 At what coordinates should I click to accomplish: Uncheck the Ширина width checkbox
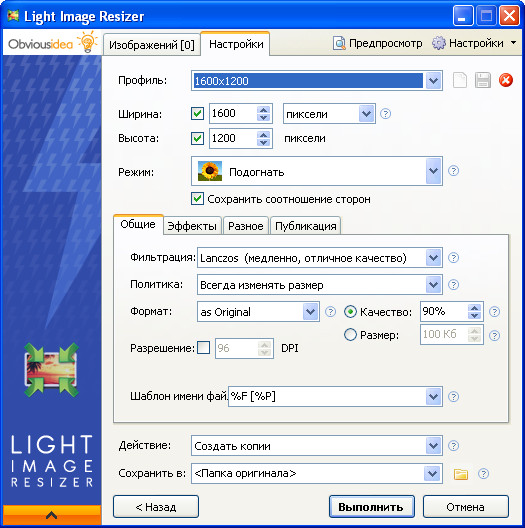coord(197,113)
